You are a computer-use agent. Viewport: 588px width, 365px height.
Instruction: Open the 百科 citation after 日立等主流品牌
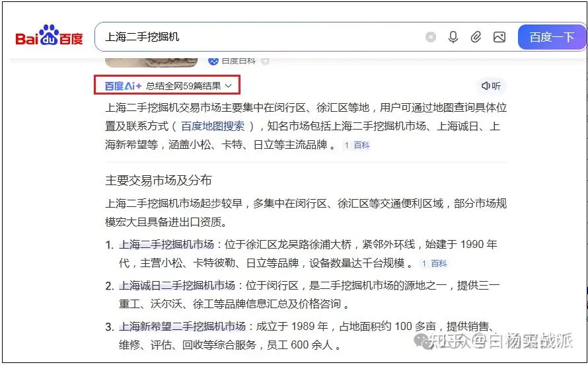point(357,145)
